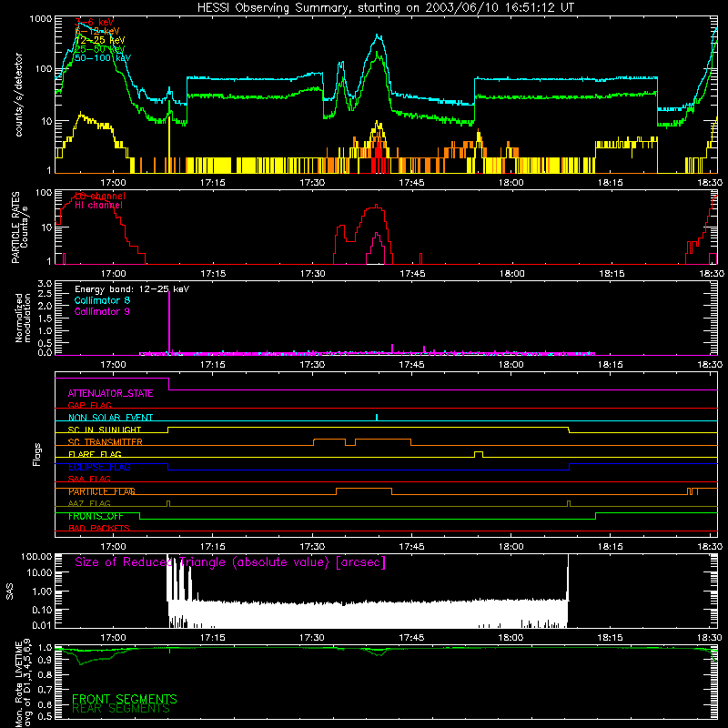Click the SAS panel axis label
728x728 pixels.
[x=10, y=591]
